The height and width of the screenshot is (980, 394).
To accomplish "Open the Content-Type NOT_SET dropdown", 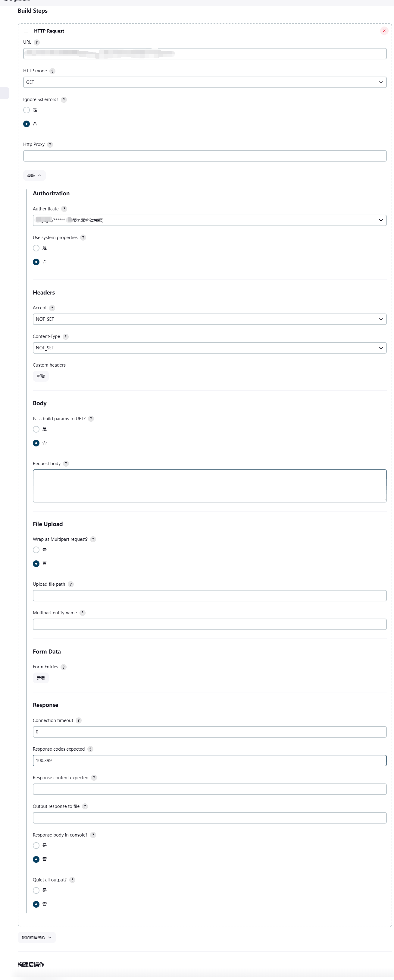I will coord(210,347).
